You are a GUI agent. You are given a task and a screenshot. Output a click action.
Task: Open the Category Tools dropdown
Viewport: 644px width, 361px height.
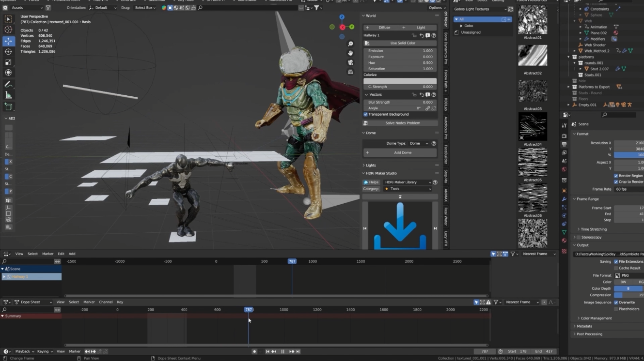407,189
